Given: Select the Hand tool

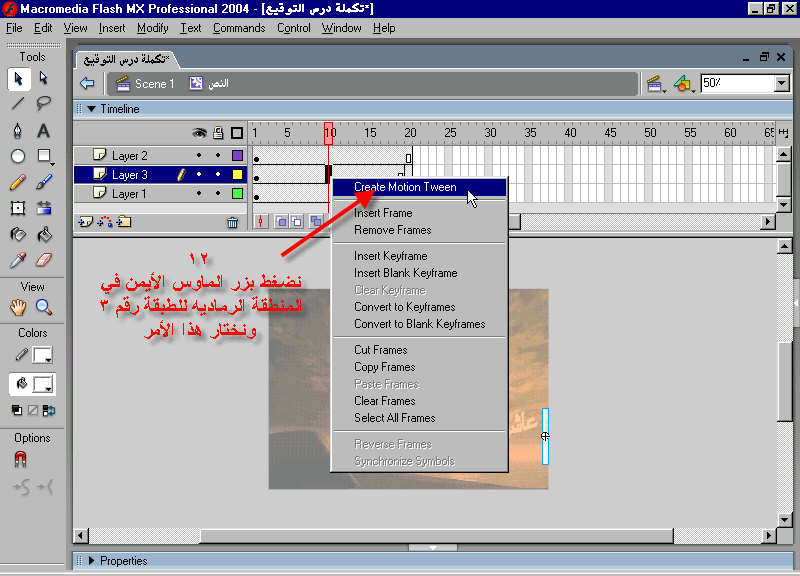Looking at the screenshot, I should click(18, 307).
